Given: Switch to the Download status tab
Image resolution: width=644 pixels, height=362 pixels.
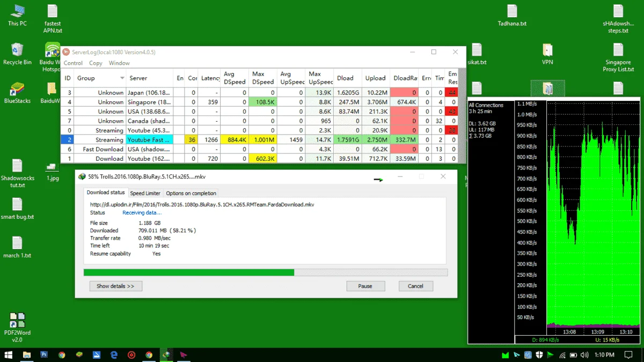Looking at the screenshot, I should click(106, 193).
